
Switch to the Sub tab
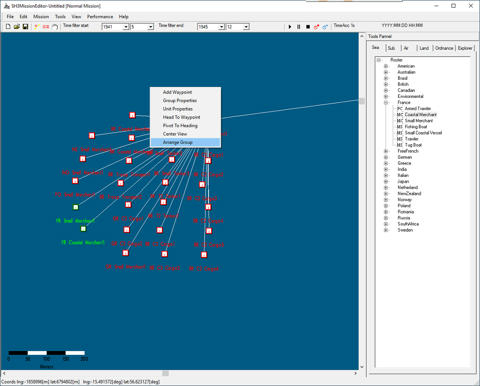[x=392, y=48]
